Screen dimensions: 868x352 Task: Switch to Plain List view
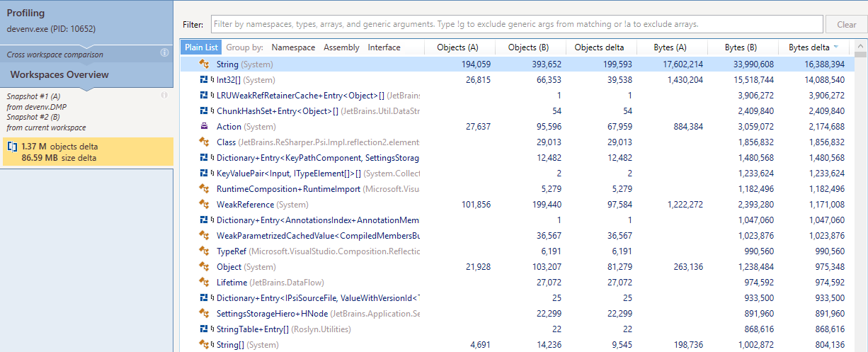[x=202, y=47]
